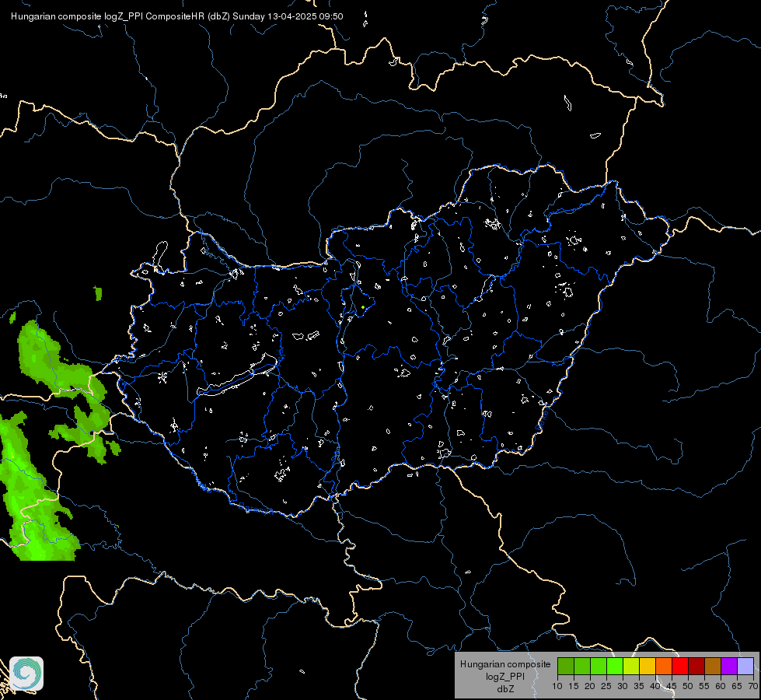
Task: Click the 35–40 dBZ yellow swatch
Action: [x=648, y=666]
